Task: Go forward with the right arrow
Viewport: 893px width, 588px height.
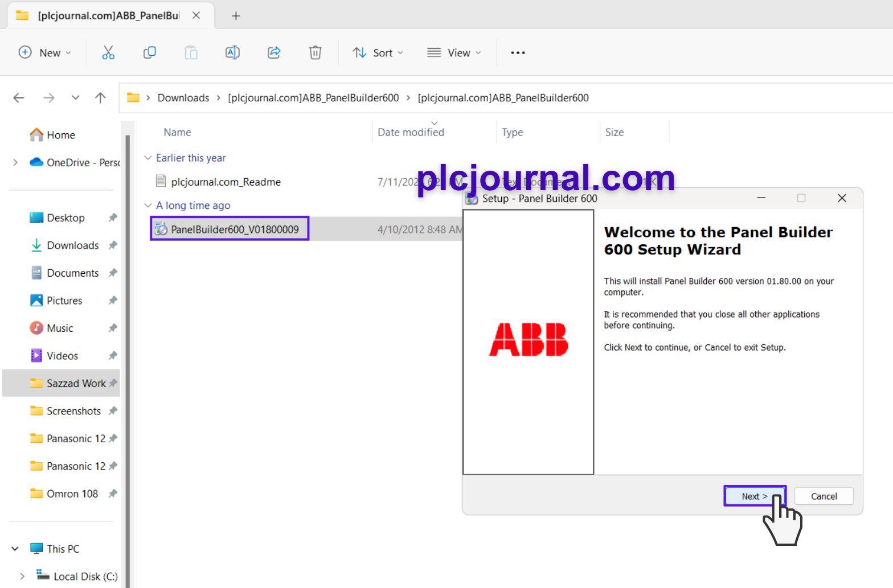Action: [x=49, y=98]
